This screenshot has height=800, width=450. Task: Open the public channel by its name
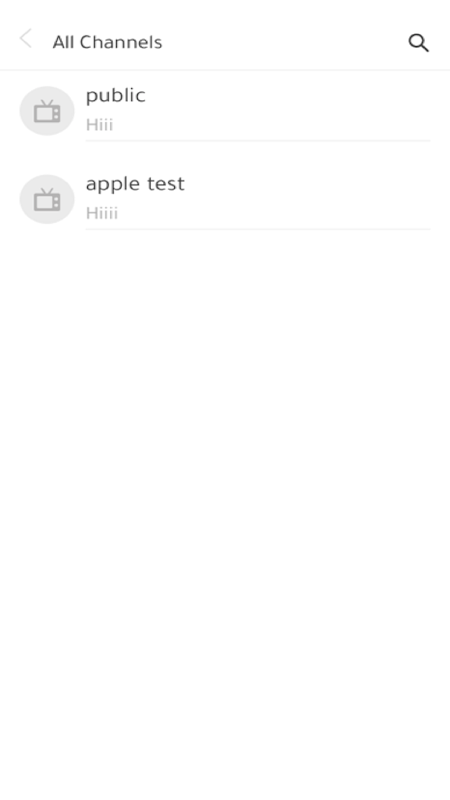[116, 96]
